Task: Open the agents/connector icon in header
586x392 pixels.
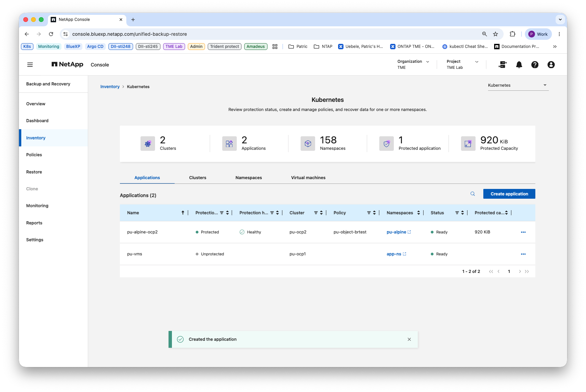Action: (503, 65)
